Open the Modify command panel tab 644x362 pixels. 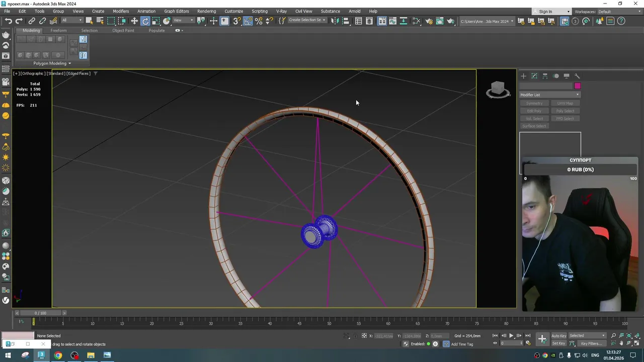click(534, 76)
